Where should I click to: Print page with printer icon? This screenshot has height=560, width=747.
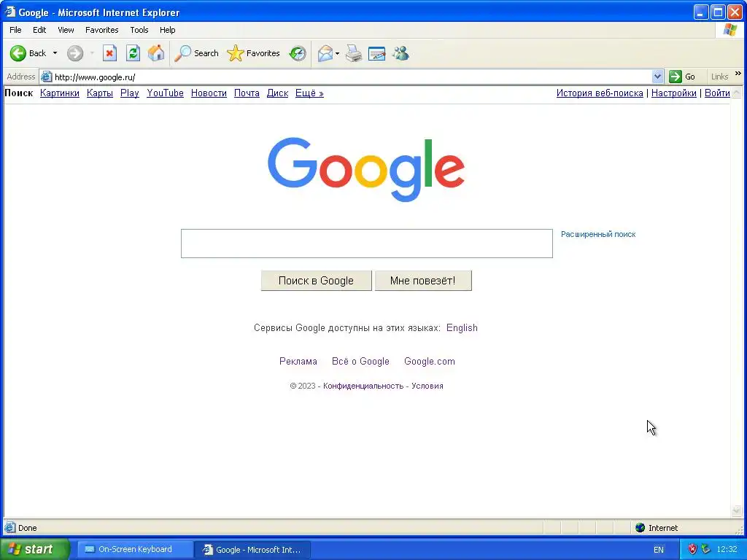pos(354,53)
